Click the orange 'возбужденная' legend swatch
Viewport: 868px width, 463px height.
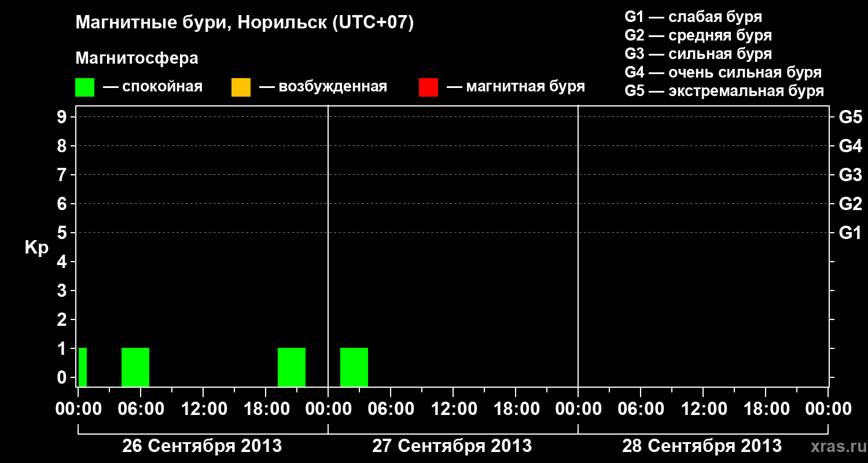click(x=241, y=87)
